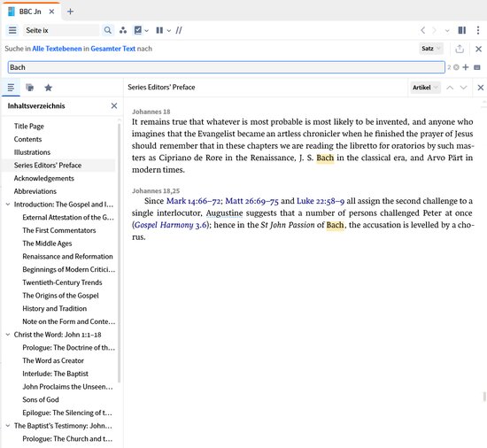This screenshot has width=487, height=448.
Task: Click the main text scrollbar thumb
Action: point(484,397)
